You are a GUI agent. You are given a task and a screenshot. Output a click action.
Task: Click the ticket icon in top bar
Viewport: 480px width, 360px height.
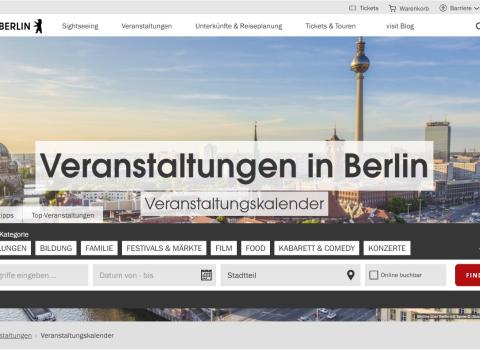coord(352,8)
